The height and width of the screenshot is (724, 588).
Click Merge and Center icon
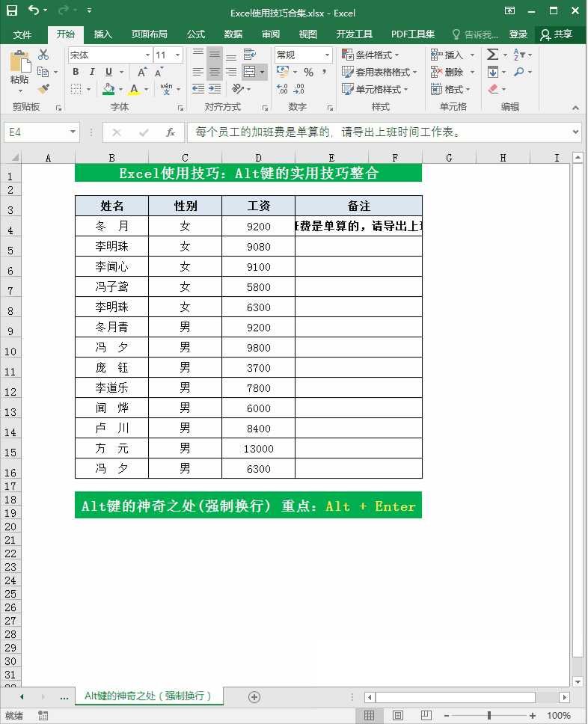(249, 72)
